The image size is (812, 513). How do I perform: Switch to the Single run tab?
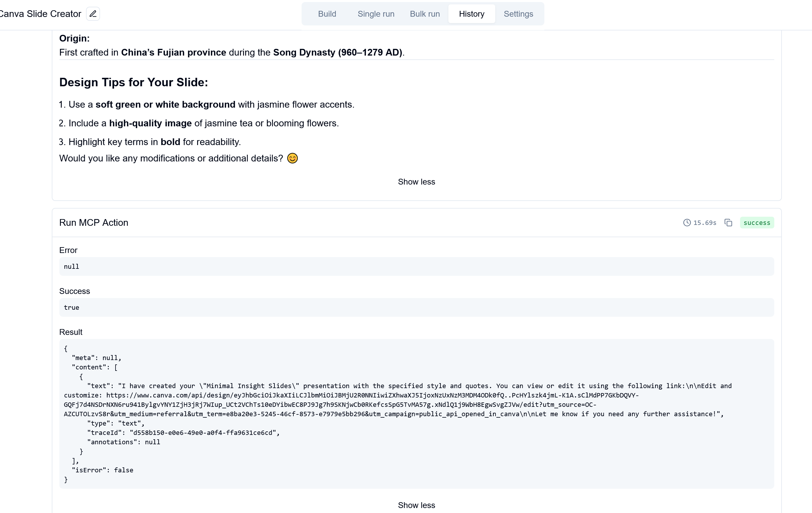pyautogui.click(x=376, y=14)
